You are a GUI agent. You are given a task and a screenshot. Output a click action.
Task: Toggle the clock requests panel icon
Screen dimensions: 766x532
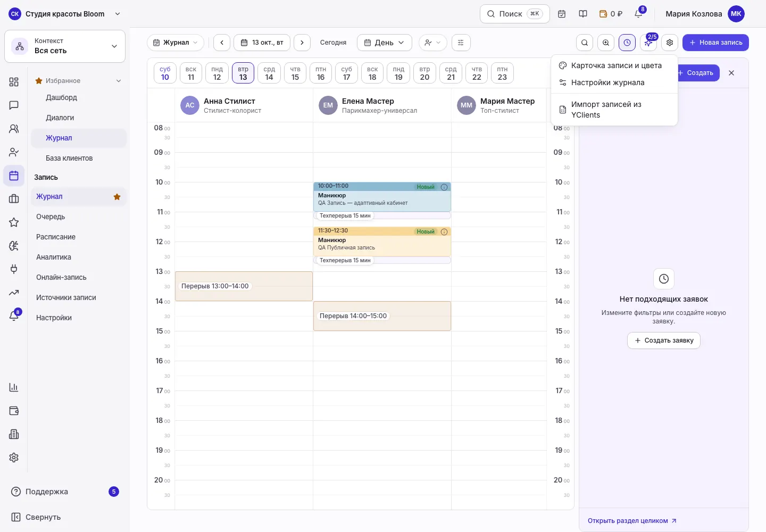[x=627, y=43]
